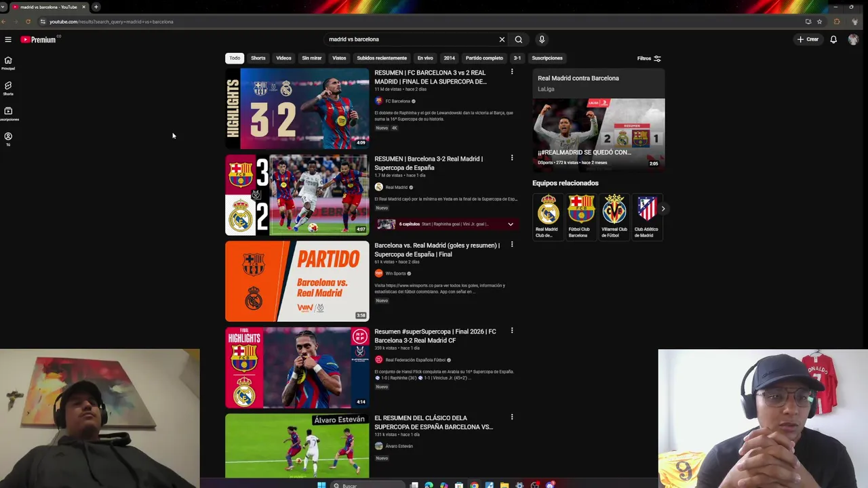Open Villarreal Club de Fútbol team card

[614, 216]
